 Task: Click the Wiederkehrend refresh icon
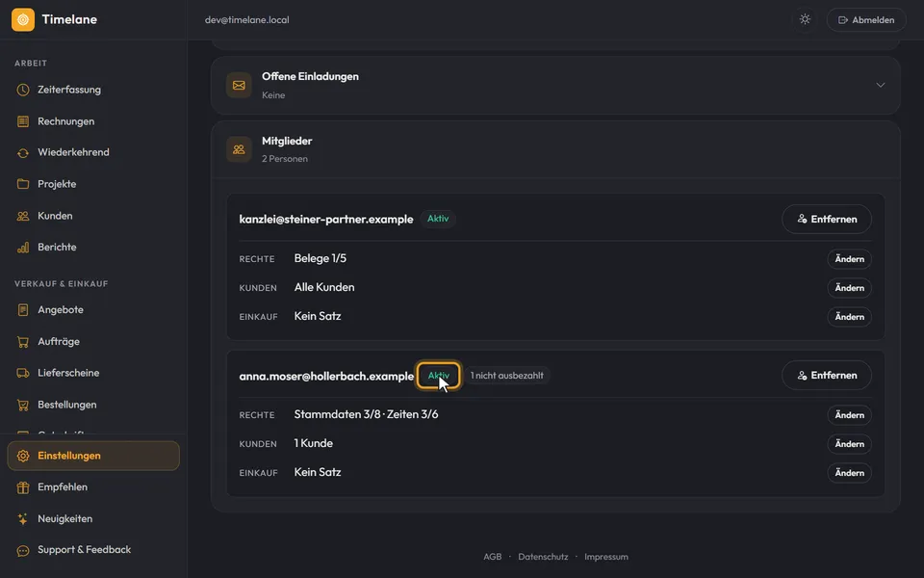[x=23, y=153]
